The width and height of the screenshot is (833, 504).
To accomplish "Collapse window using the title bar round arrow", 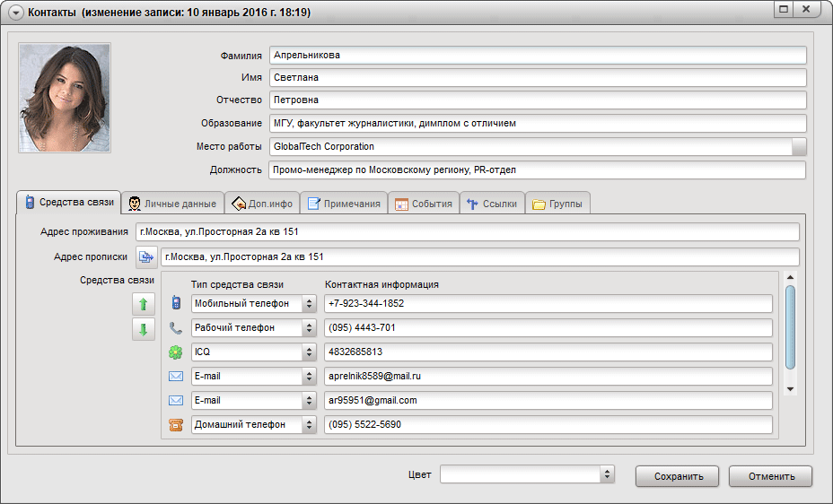I will (15, 12).
